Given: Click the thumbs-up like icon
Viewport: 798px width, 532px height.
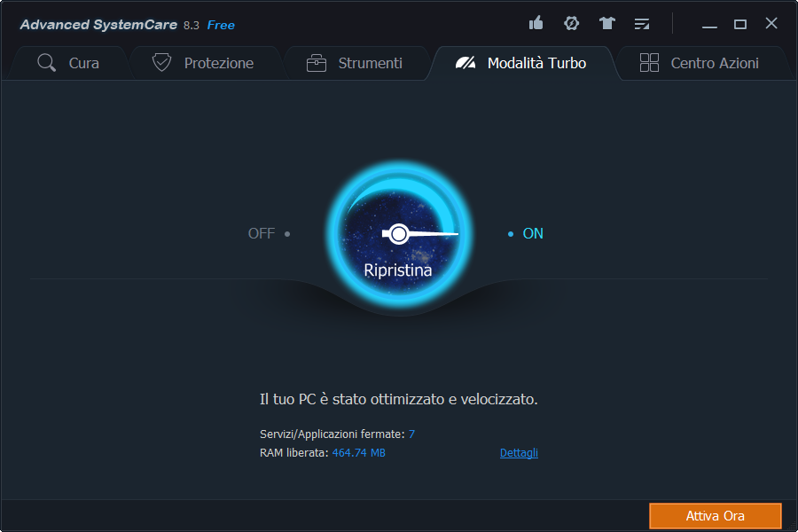Looking at the screenshot, I should pyautogui.click(x=536, y=23).
